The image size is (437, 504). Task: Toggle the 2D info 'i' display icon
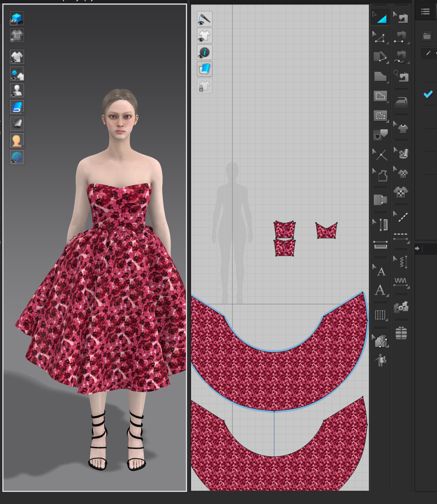click(x=205, y=52)
